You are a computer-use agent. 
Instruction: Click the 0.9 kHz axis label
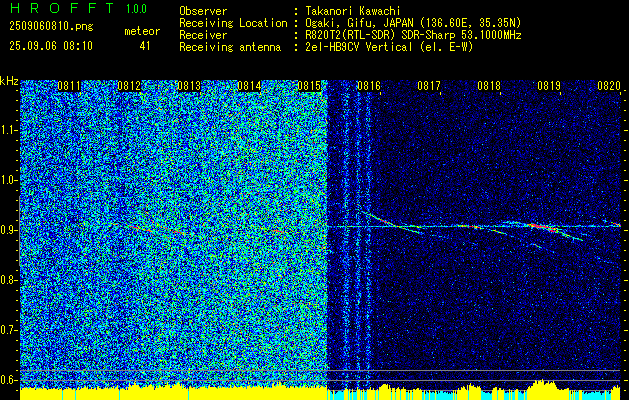click(9, 230)
